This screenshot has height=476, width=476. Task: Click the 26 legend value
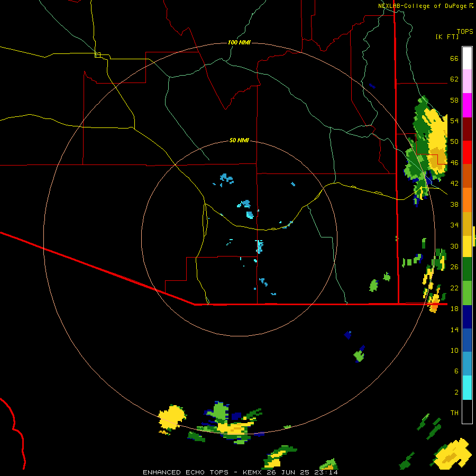point(454,267)
